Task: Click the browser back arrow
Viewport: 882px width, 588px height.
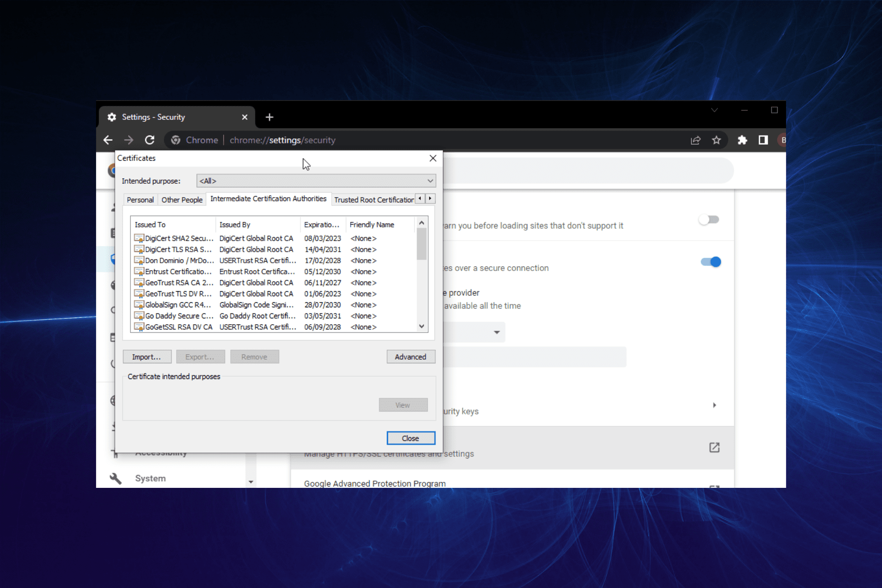Action: pos(108,140)
